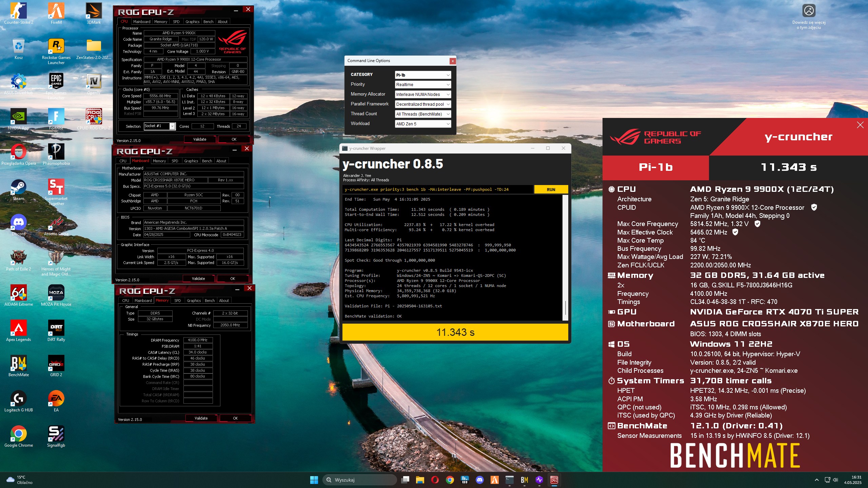Open Graphics tab in middle CPU-Z window

(x=191, y=161)
